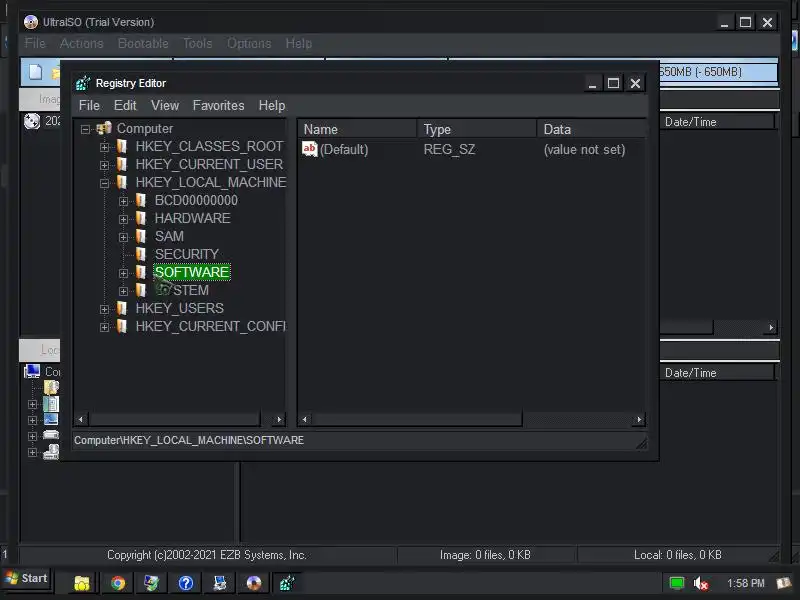
Task: Switch to UltraISO via taskbar disc icon
Action: (254, 583)
